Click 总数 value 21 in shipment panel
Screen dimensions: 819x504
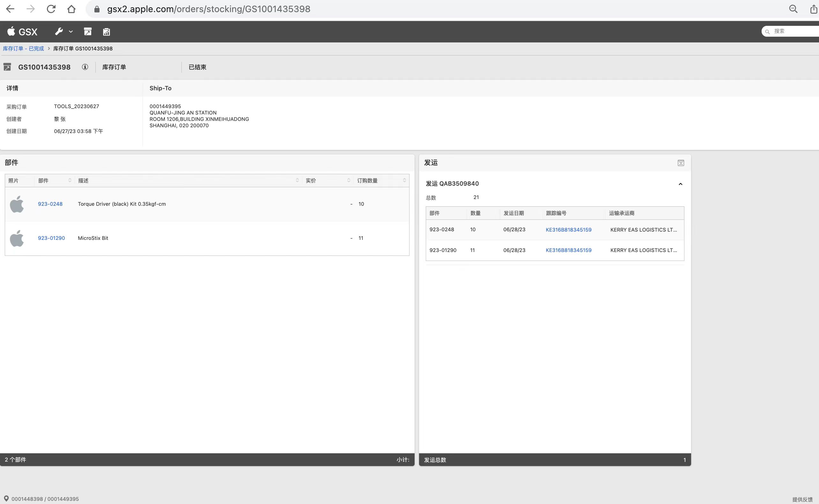point(476,197)
